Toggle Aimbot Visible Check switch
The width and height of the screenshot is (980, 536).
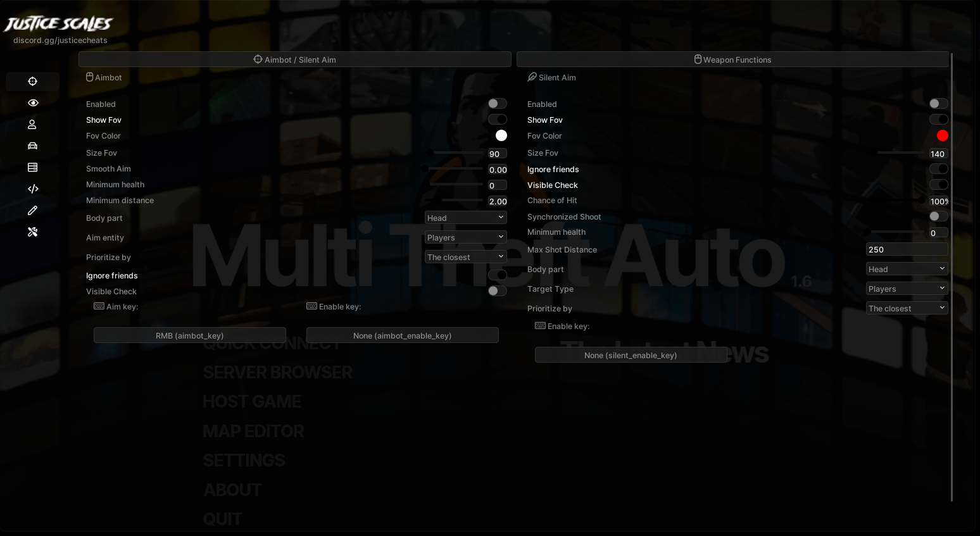pyautogui.click(x=497, y=291)
